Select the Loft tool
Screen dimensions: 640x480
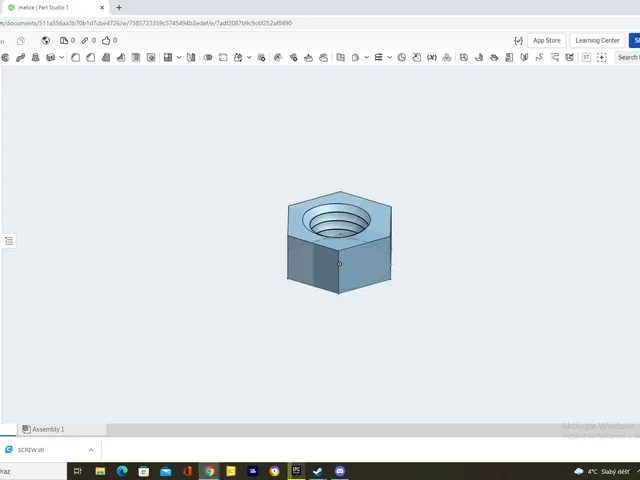pos(36,58)
